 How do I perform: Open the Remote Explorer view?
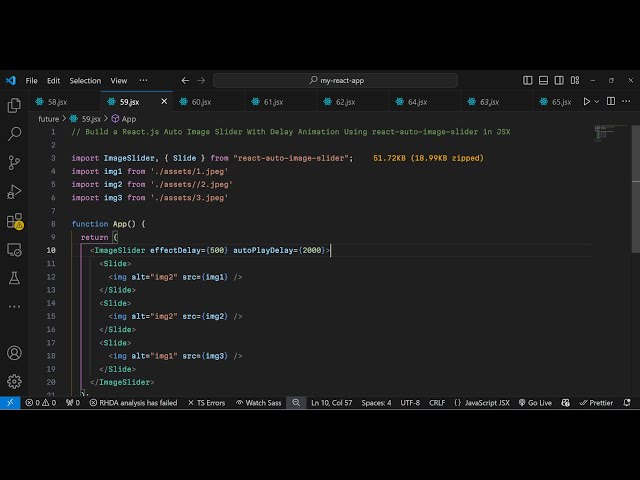point(14,249)
